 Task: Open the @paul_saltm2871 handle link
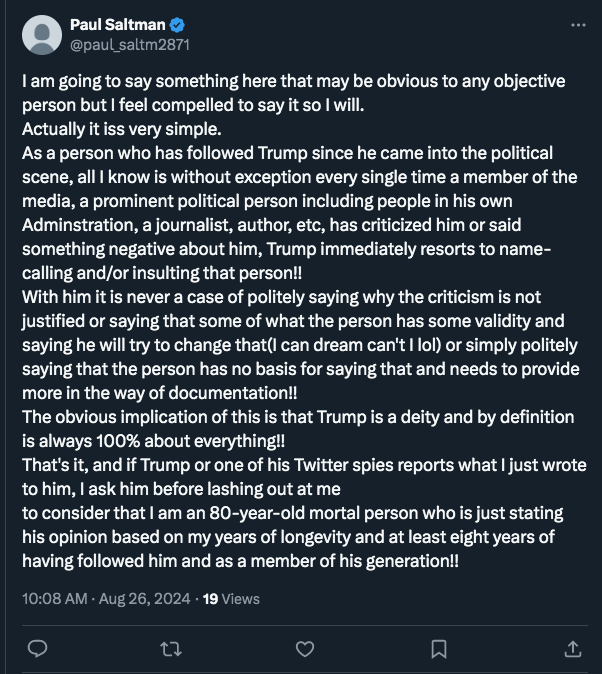(130, 45)
